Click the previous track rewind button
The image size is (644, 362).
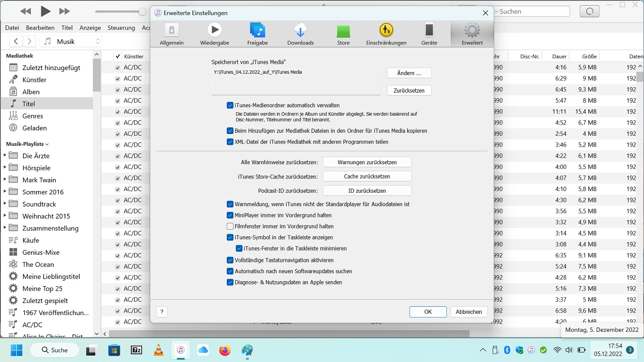point(26,11)
